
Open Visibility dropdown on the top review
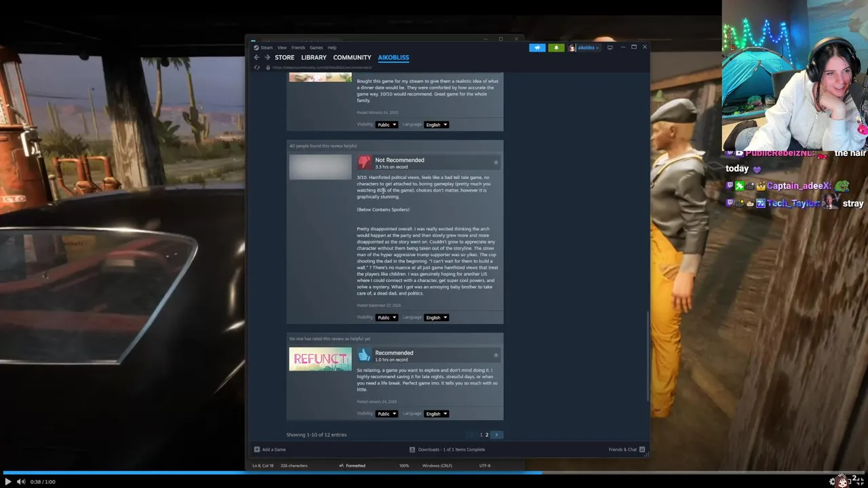387,125
